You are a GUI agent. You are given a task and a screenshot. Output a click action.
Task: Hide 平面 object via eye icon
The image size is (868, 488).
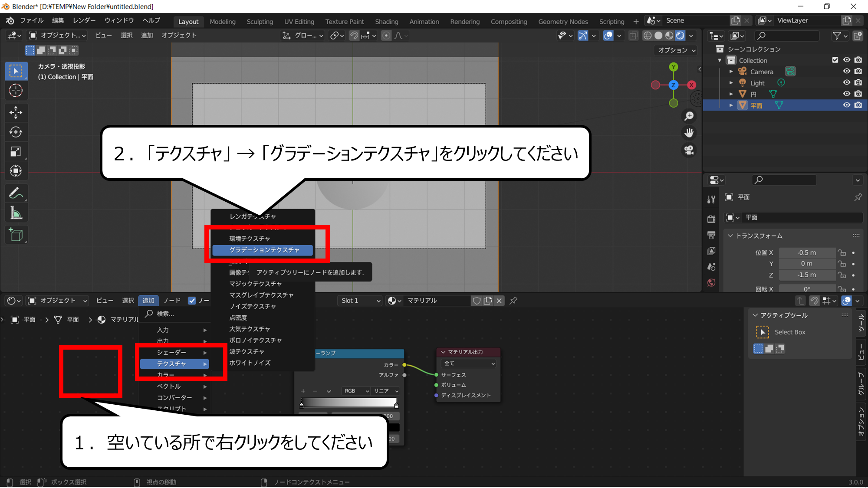(847, 105)
